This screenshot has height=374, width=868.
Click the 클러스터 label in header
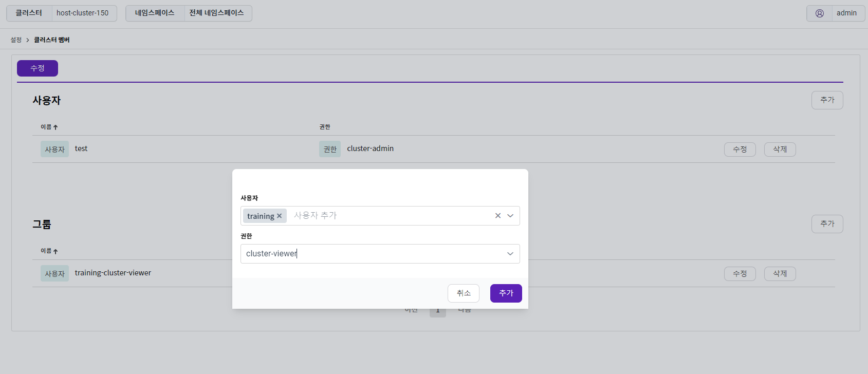(29, 13)
